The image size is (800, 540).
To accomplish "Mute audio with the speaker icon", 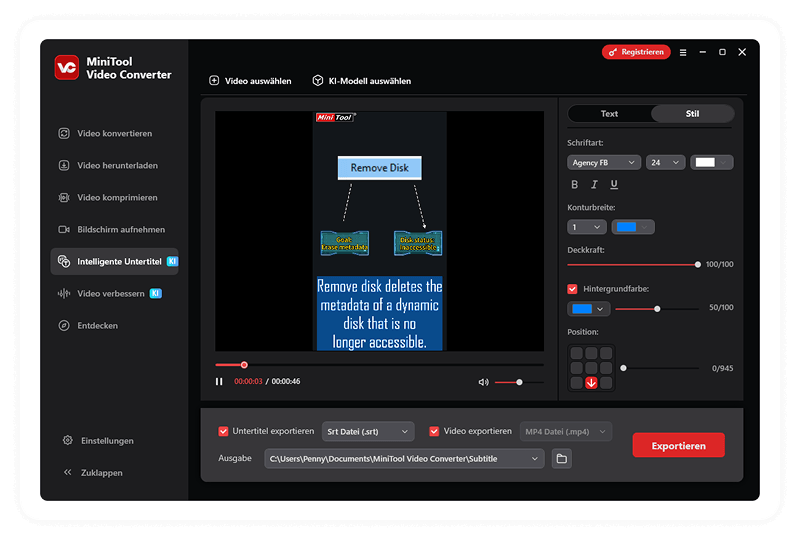I will point(483,382).
